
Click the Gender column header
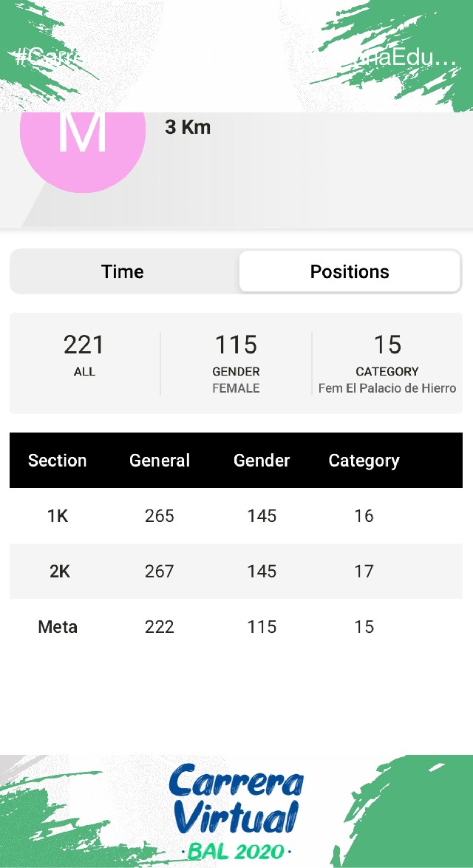tap(262, 461)
